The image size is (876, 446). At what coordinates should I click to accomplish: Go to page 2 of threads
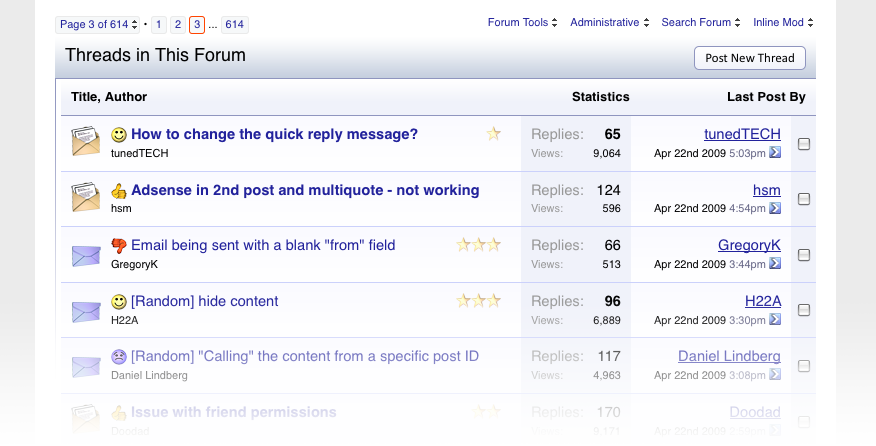point(177,24)
